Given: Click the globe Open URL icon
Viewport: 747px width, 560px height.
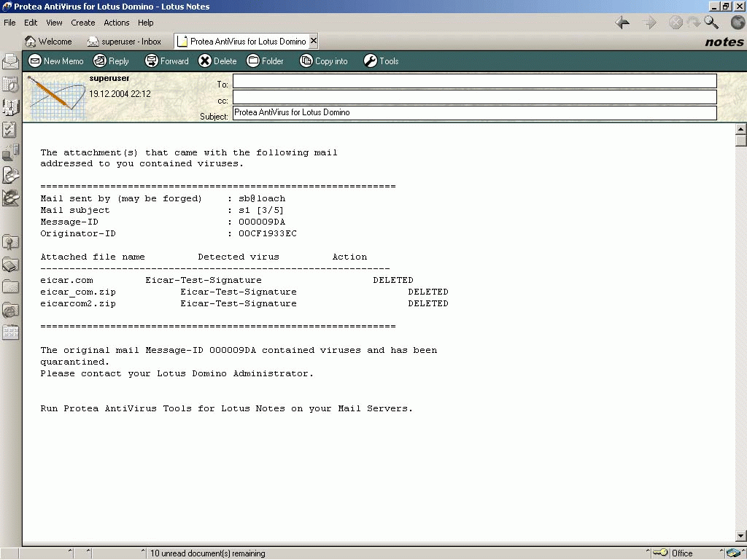Looking at the screenshot, I should [x=738, y=23].
